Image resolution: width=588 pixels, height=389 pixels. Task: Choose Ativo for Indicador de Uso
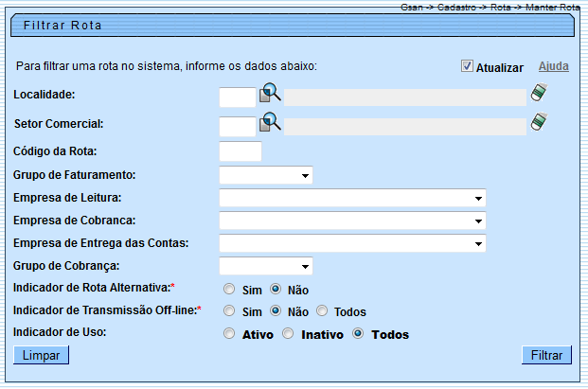(229, 334)
